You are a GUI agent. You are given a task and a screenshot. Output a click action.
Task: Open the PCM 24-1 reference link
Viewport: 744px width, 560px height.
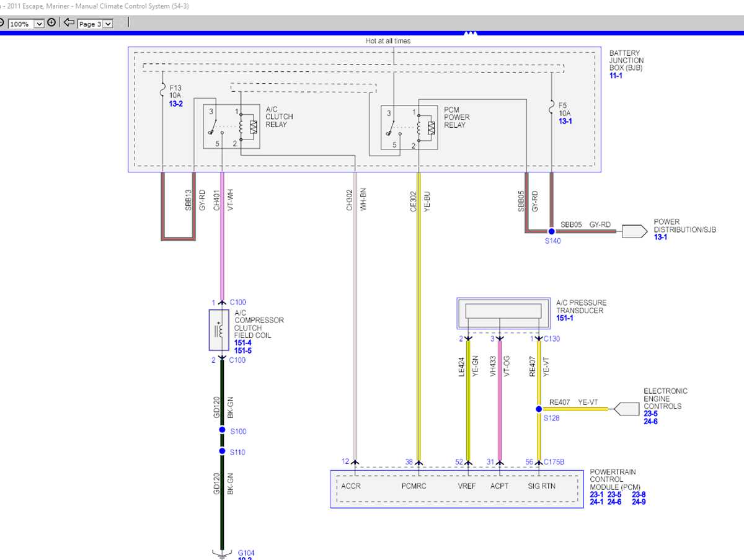[x=597, y=502]
